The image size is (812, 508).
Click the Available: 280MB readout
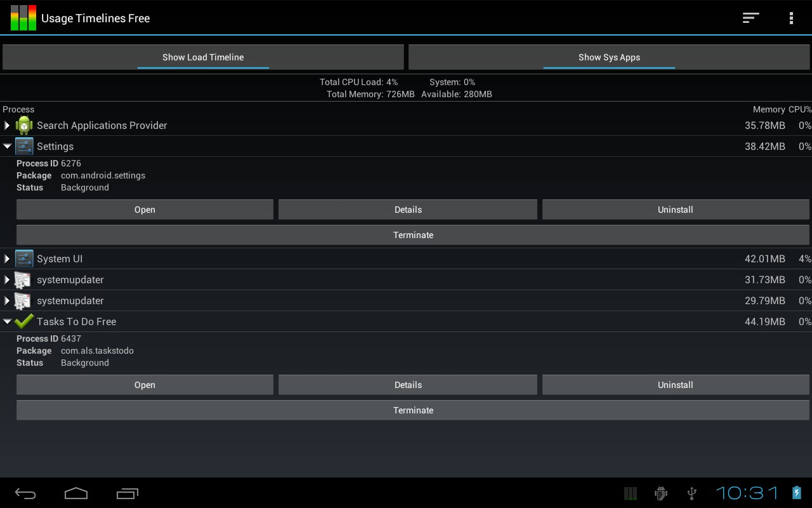tap(457, 94)
